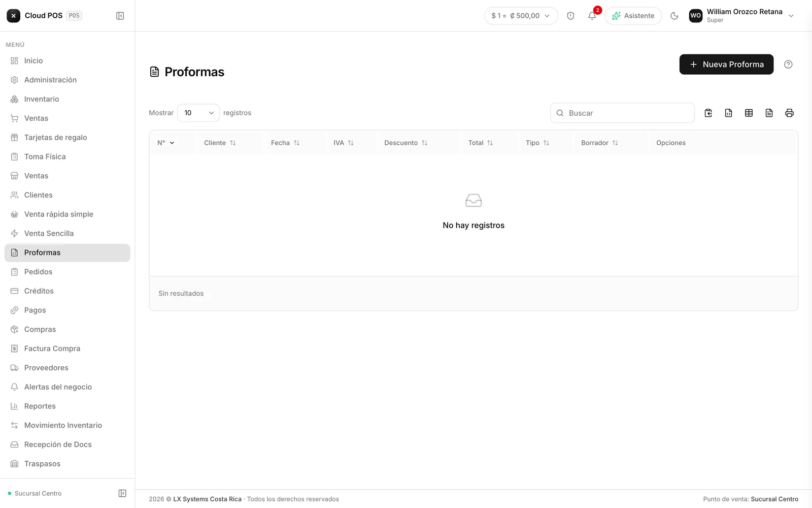Open the help question-mark icon
The image size is (812, 508).
tap(788, 65)
